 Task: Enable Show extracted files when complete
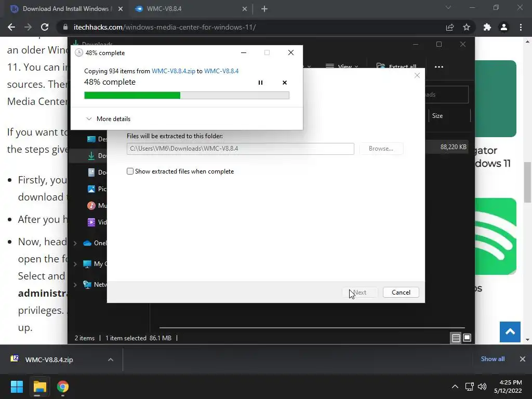(x=130, y=171)
